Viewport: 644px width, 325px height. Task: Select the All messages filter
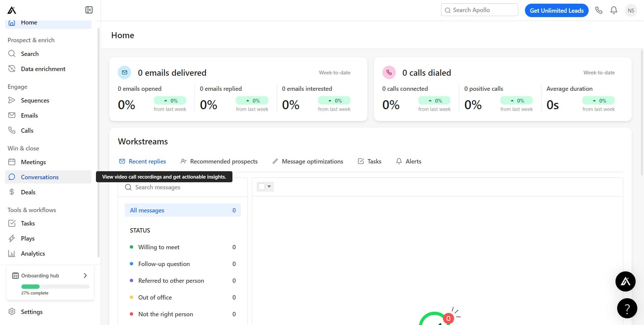(x=182, y=210)
